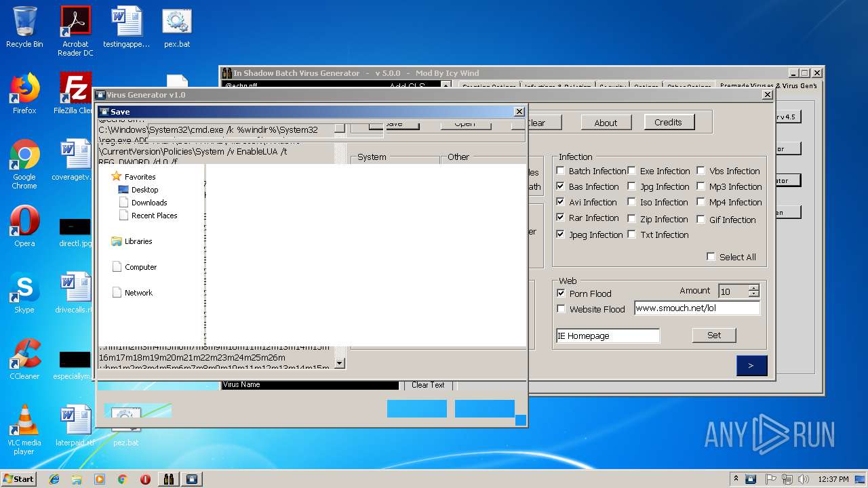
Task: Select the directl.jpg desktop image
Action: click(x=75, y=232)
